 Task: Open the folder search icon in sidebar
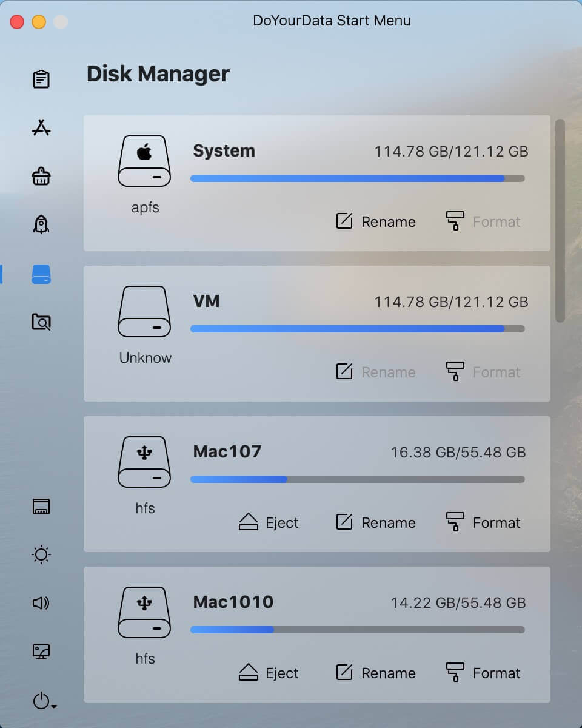[x=41, y=322]
